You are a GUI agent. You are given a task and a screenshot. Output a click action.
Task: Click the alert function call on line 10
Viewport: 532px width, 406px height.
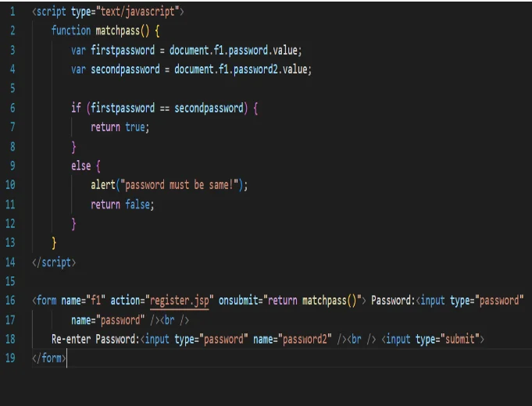103,185
